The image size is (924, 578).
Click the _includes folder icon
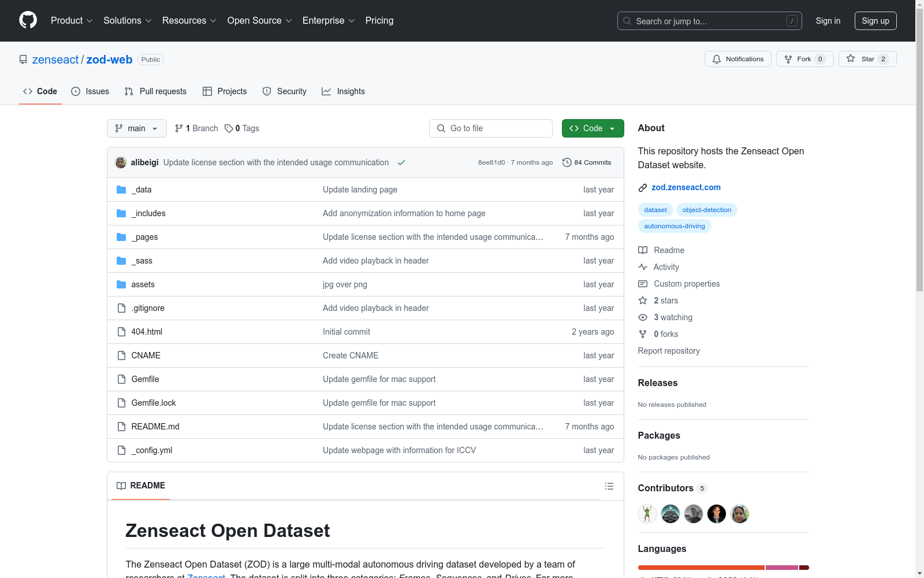(121, 213)
